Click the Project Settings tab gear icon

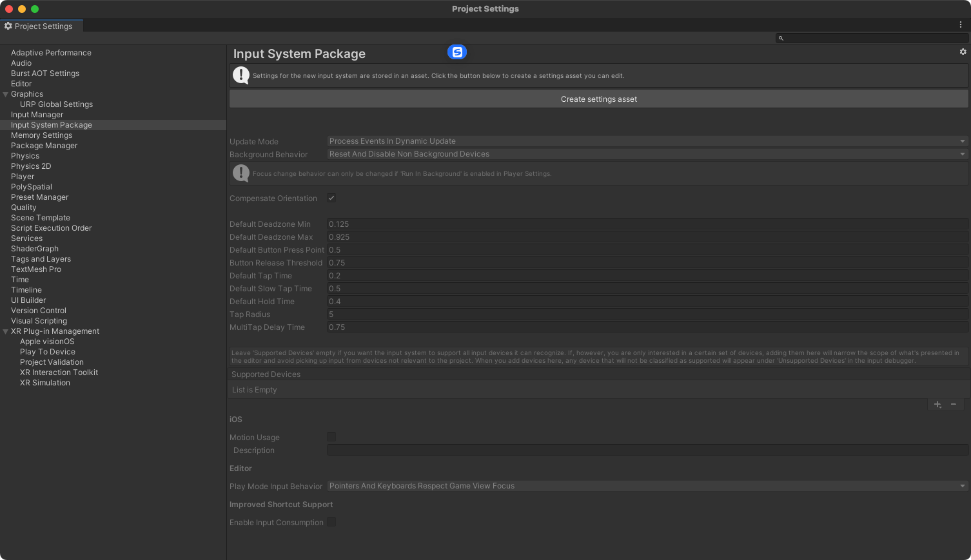click(8, 26)
